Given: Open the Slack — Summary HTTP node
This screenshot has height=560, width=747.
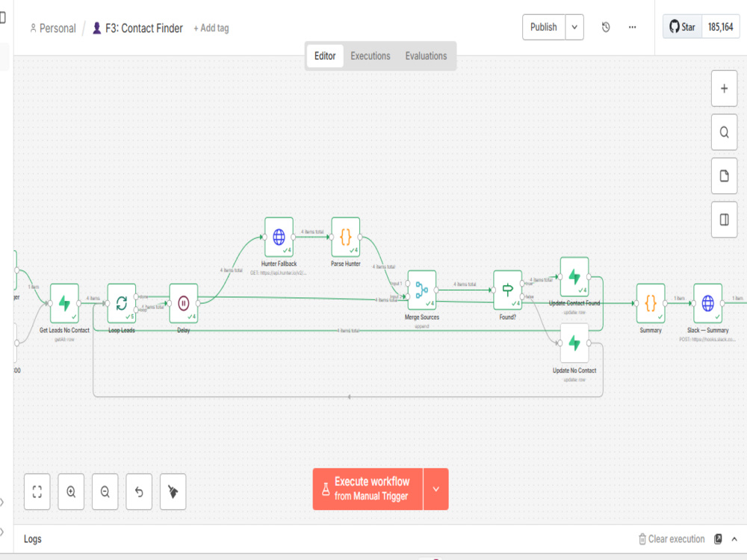Looking at the screenshot, I should (x=707, y=303).
